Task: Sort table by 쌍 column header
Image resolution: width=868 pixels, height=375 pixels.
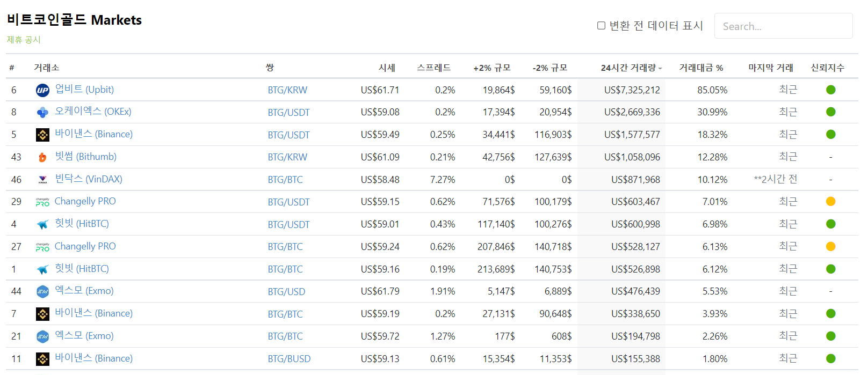Action: point(270,68)
